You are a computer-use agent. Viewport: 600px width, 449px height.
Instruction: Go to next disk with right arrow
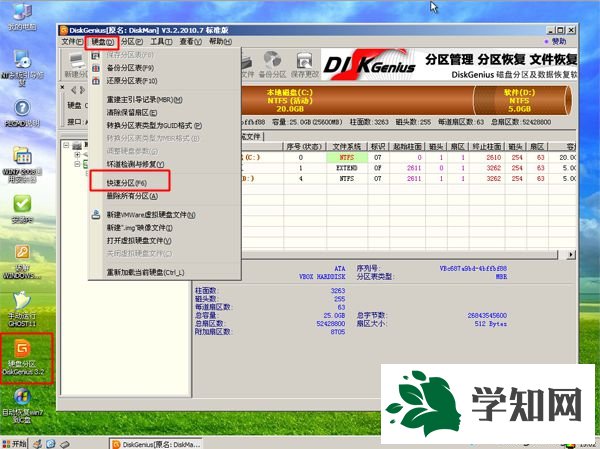82,90
